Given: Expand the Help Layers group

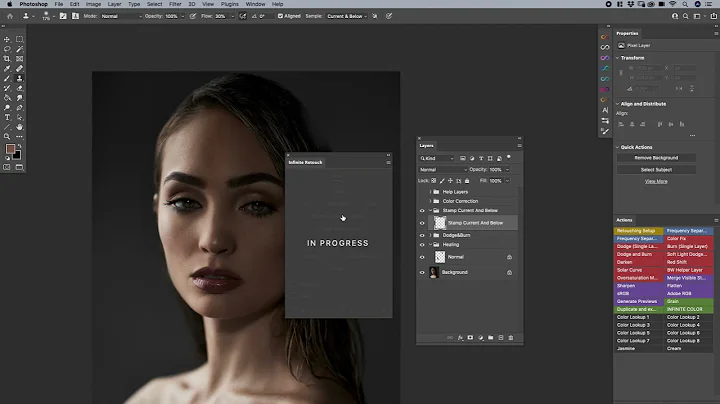Looking at the screenshot, I should point(430,192).
